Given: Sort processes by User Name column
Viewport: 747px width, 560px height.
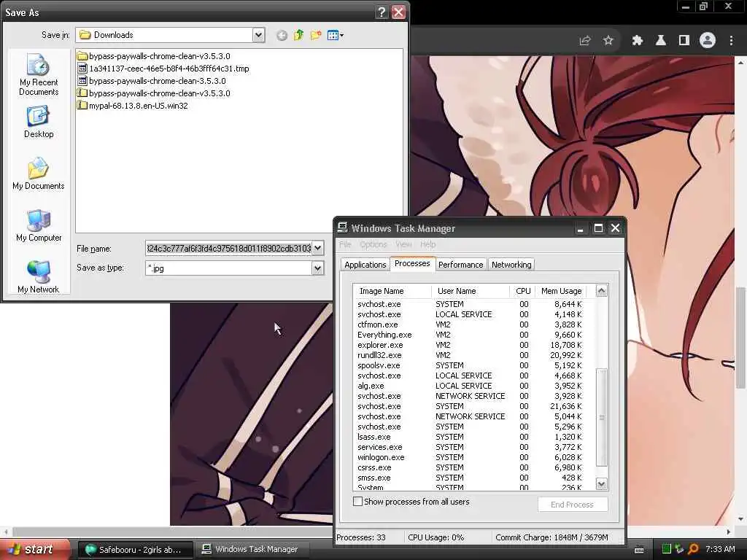Looking at the screenshot, I should tap(471, 291).
